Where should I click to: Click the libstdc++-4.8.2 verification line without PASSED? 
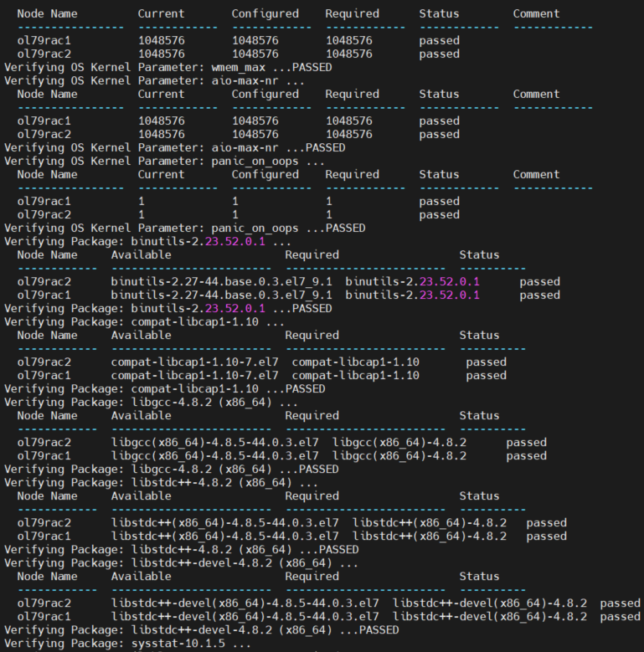(161, 483)
